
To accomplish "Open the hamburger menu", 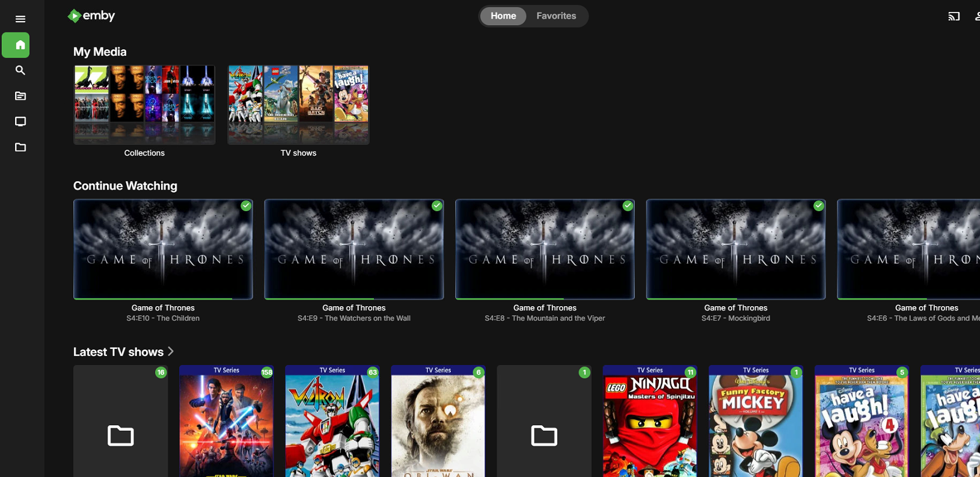I will pos(20,19).
